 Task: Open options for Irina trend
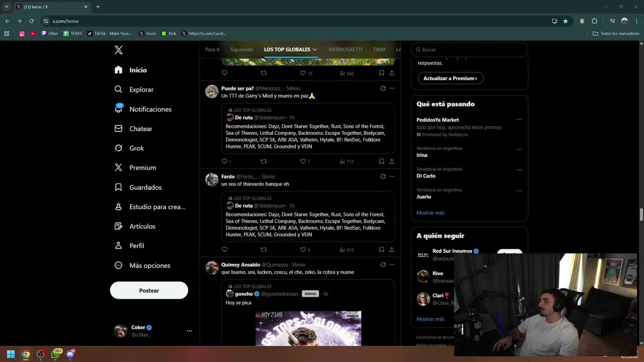click(x=519, y=149)
